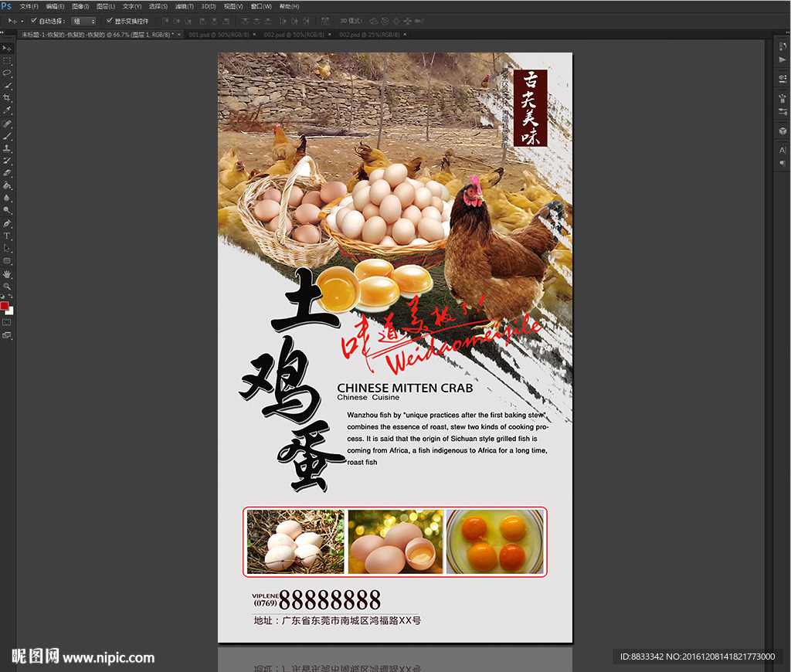Select the Zoom tool
The height and width of the screenshot is (672, 791).
coord(7,286)
